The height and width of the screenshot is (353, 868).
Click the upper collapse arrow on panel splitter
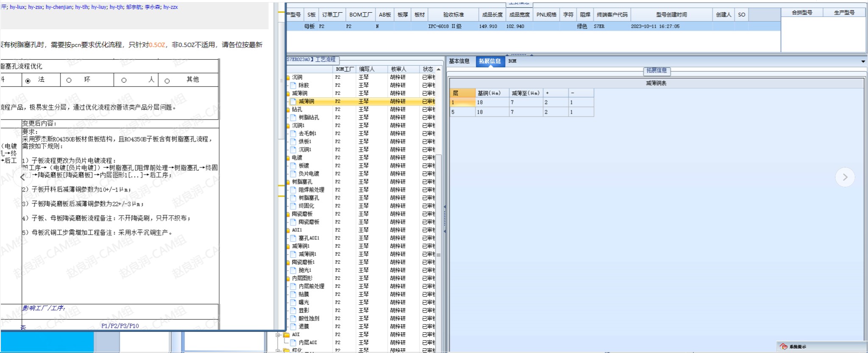(x=445, y=207)
